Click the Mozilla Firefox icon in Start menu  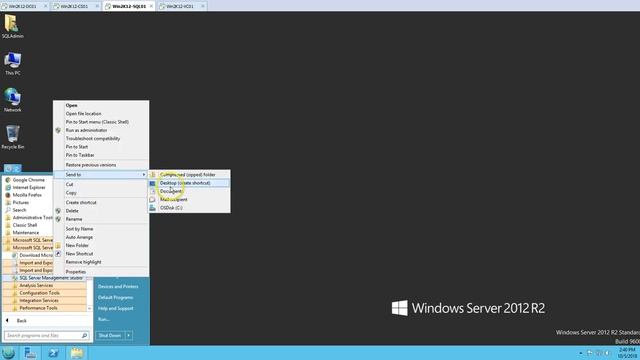(x=8, y=195)
